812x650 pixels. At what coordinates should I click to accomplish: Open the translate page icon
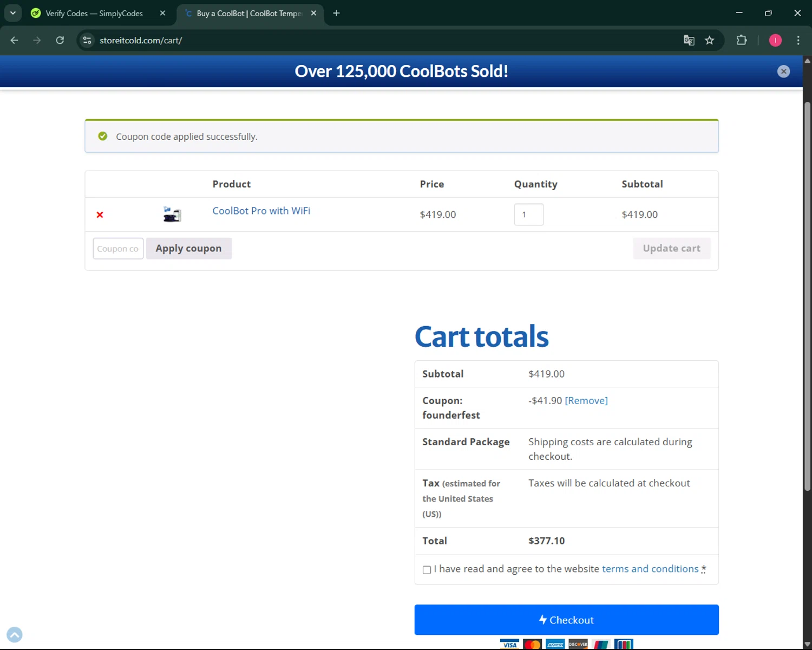click(x=689, y=40)
